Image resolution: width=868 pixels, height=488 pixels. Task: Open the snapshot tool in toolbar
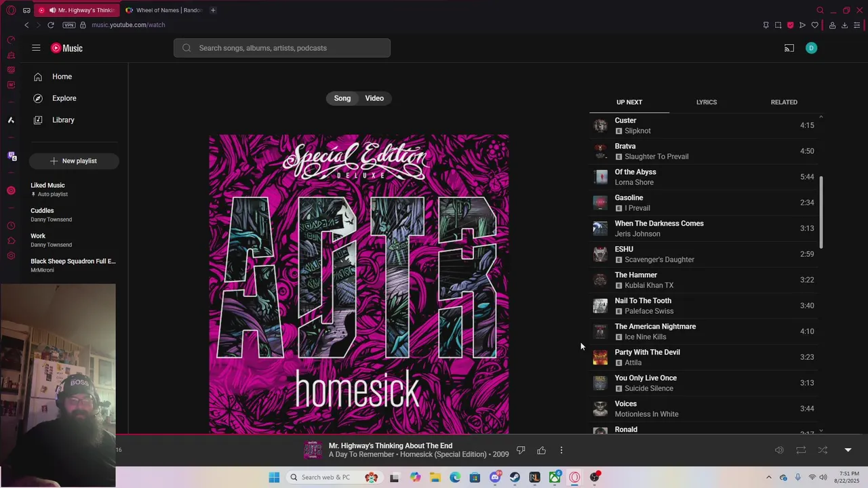pos(778,25)
